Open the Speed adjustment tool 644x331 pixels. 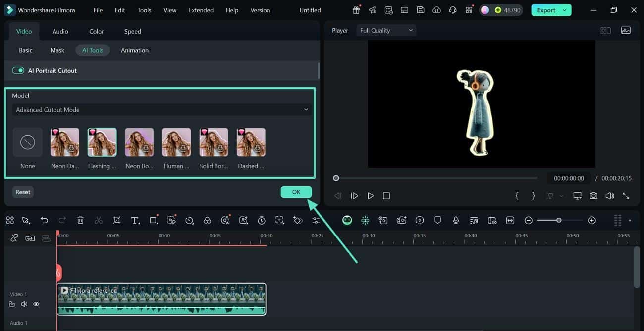(x=189, y=220)
